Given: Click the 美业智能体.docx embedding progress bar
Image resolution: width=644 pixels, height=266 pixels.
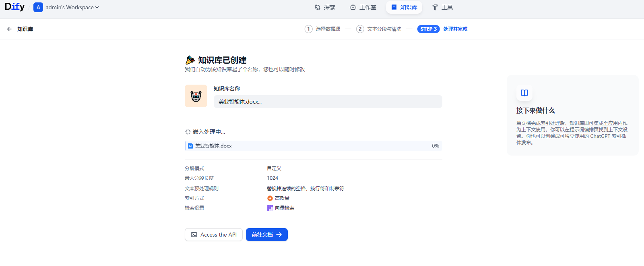Looking at the screenshot, I should (x=314, y=146).
